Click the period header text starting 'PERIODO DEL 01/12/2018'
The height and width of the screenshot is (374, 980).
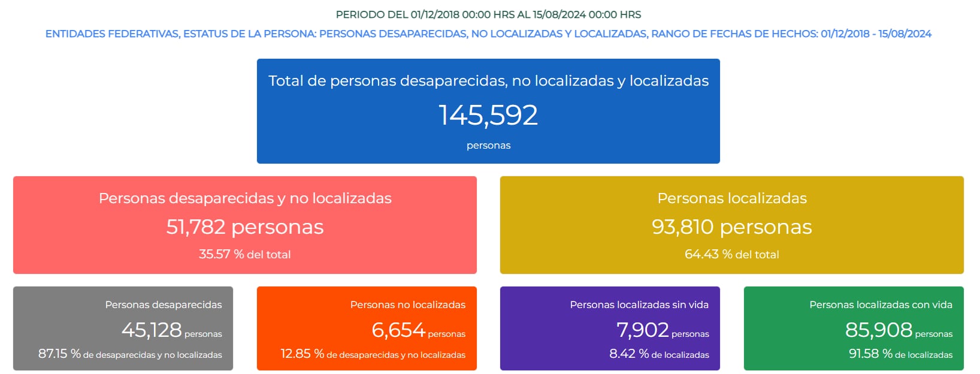488,14
